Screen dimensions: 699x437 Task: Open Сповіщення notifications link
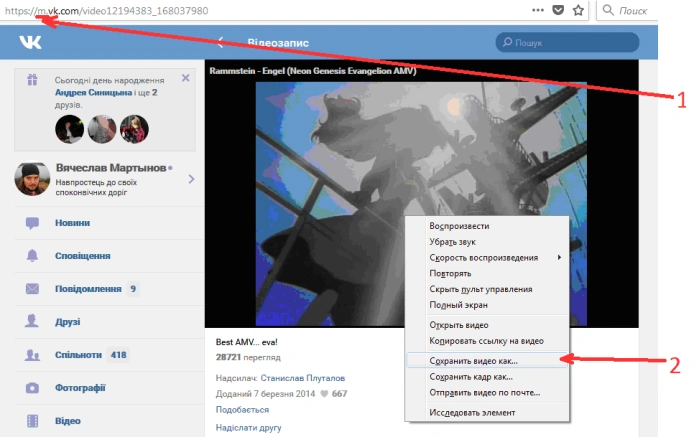[82, 256]
